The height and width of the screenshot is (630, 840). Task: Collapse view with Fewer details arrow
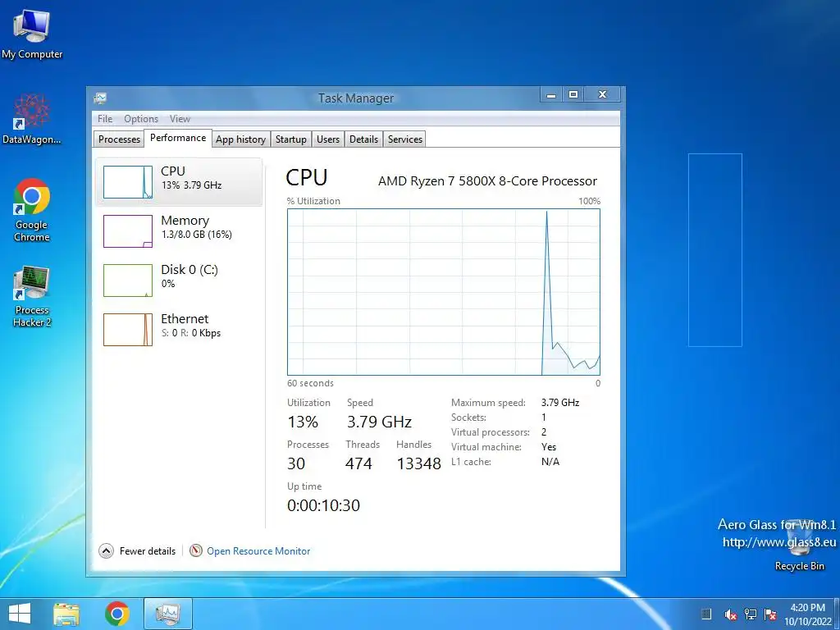[106, 550]
